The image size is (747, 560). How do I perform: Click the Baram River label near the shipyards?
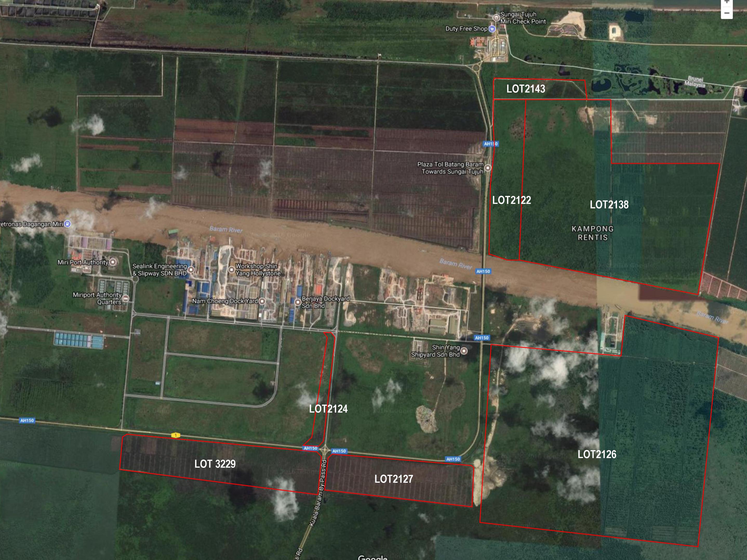point(226,229)
